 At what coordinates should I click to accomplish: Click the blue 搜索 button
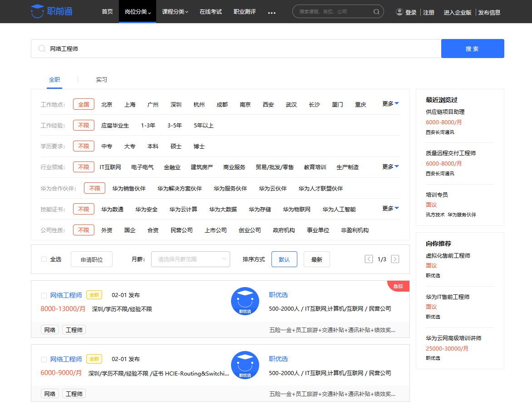pos(473,48)
